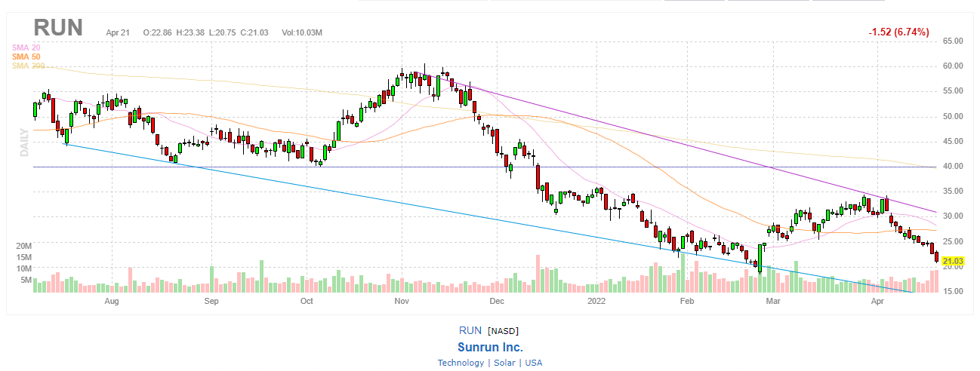
Task: Open the Technology sector link
Action: coord(461,363)
